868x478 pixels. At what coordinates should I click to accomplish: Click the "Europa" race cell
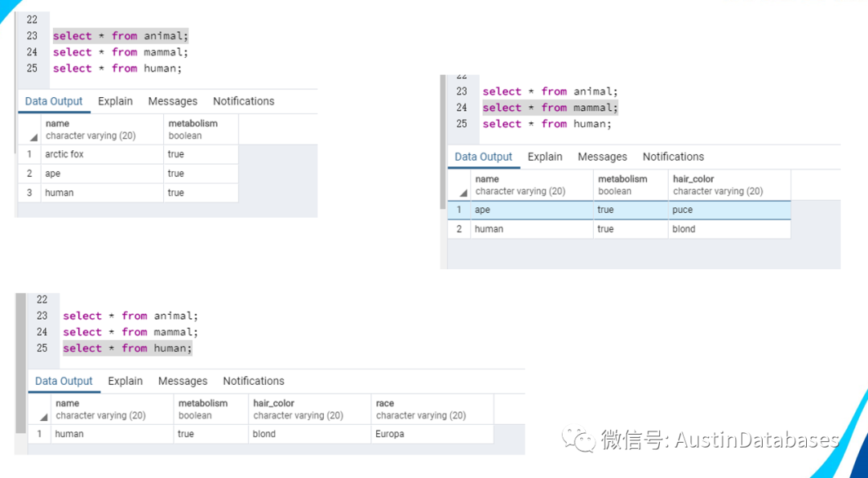(x=390, y=434)
